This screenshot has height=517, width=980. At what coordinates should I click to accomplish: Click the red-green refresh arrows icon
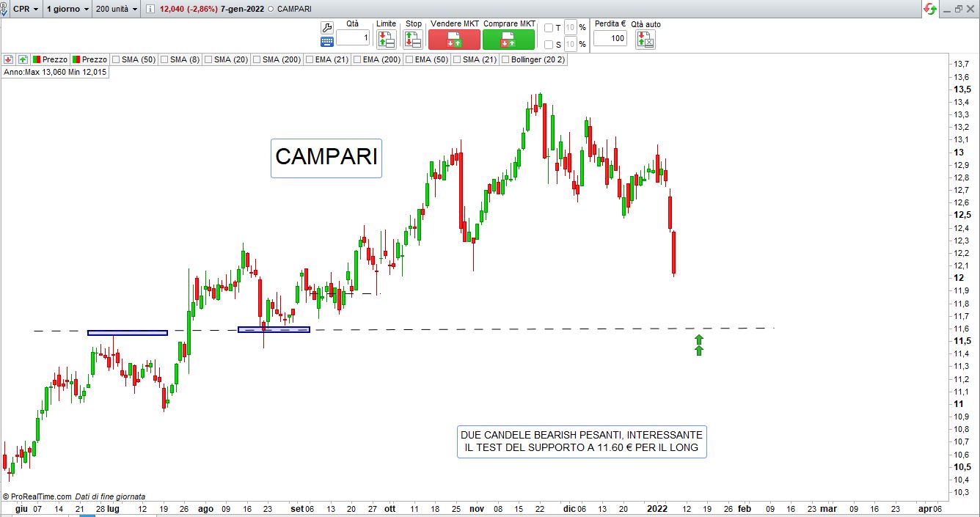pyautogui.click(x=930, y=9)
